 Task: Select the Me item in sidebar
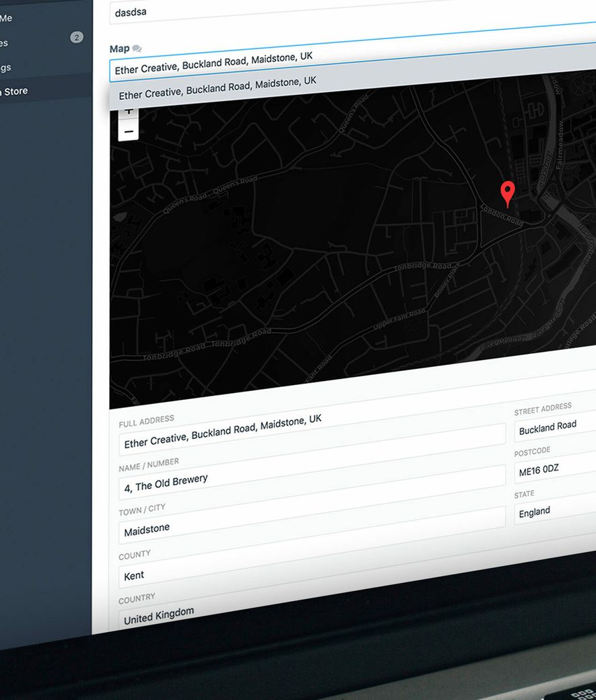(7, 18)
